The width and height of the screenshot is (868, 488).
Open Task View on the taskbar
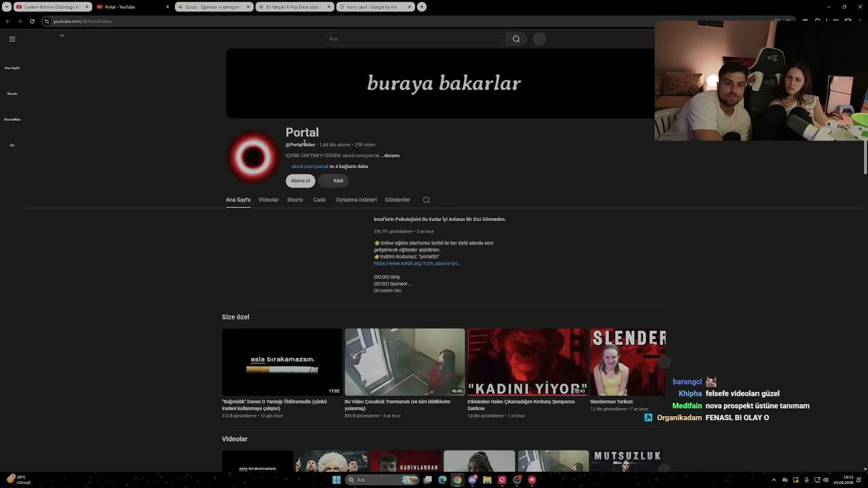coord(428,480)
